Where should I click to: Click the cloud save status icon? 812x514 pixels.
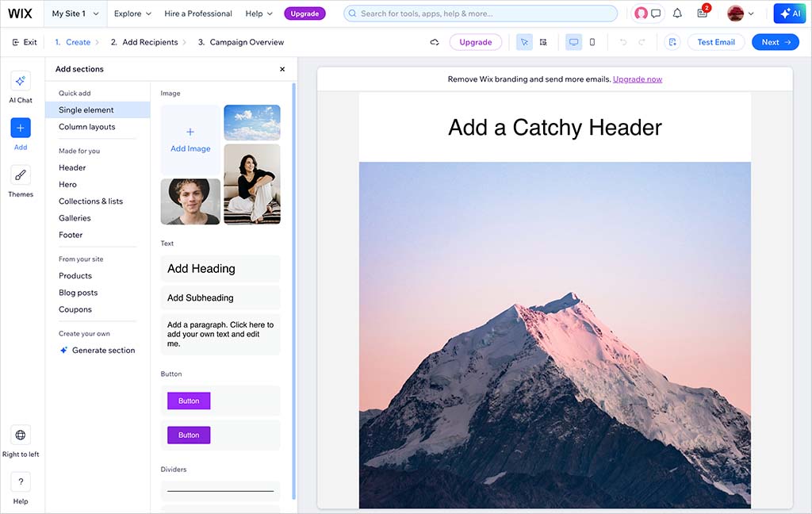[x=435, y=42]
